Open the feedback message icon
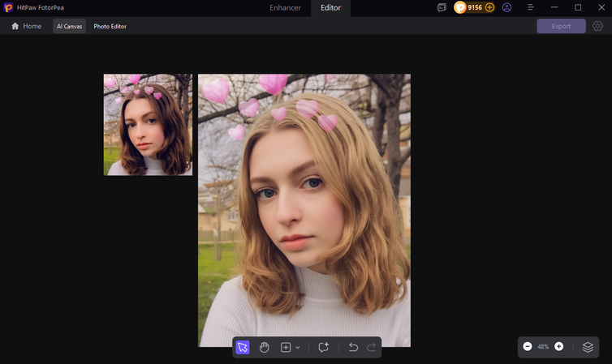The height and width of the screenshot is (364, 612). pos(442,7)
